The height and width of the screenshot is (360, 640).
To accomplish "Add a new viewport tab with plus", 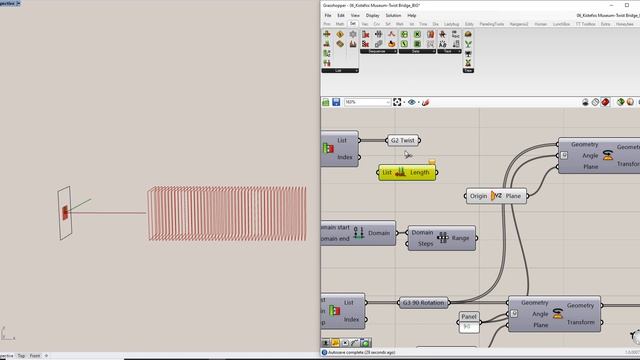I will [46, 356].
